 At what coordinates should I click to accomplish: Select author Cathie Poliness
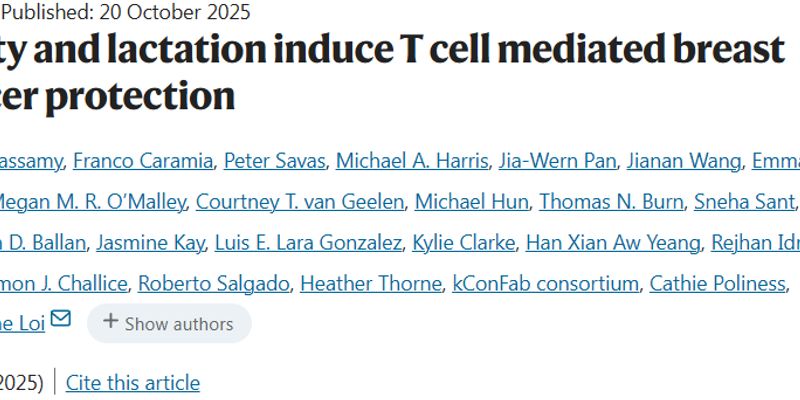coord(717,284)
